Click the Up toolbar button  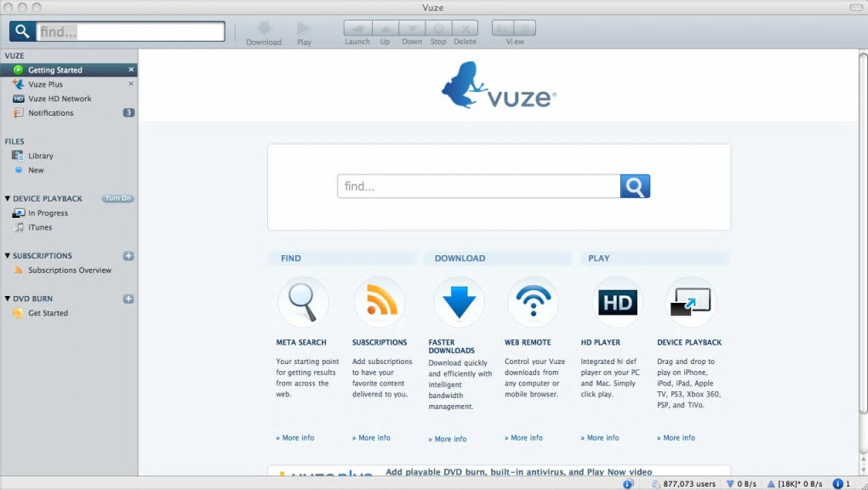tap(385, 28)
